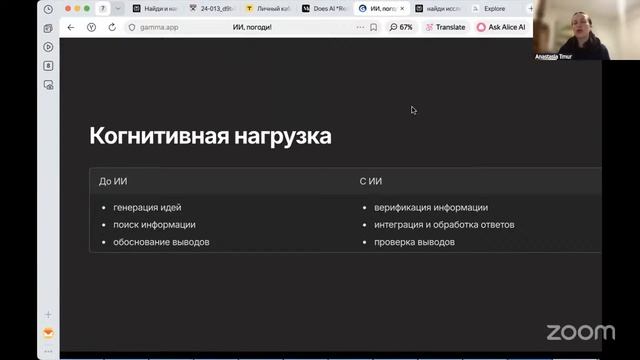Image resolution: width=640 pixels, height=360 pixels.
Task: Switch to the 'Найди и на...' tab
Action: (155, 9)
